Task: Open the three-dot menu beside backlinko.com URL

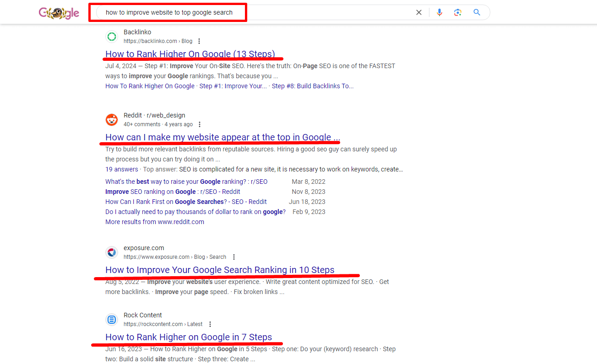Action: [x=199, y=41]
